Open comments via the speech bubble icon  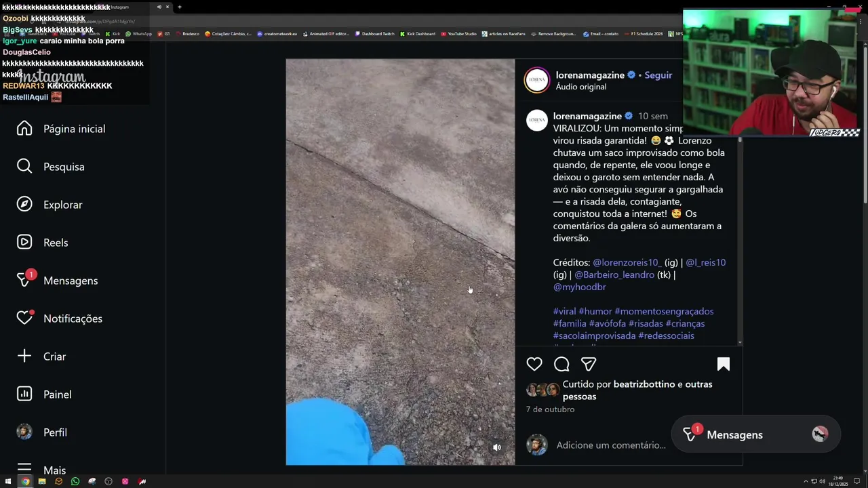coord(561,364)
